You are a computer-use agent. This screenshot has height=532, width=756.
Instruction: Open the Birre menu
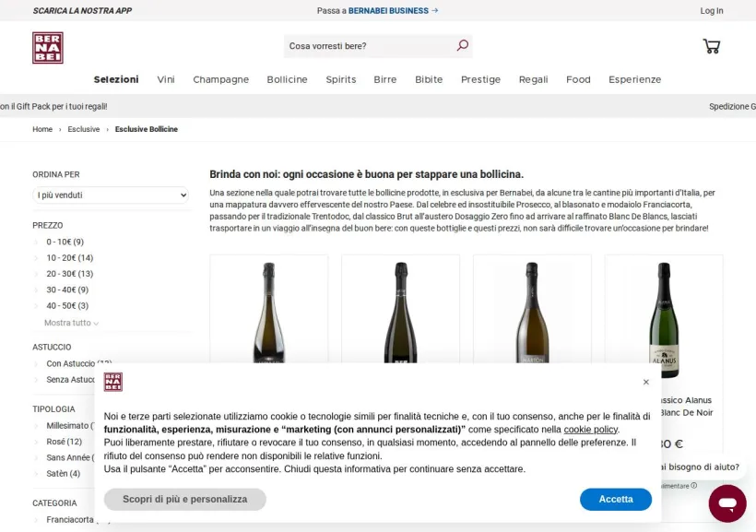385,79
